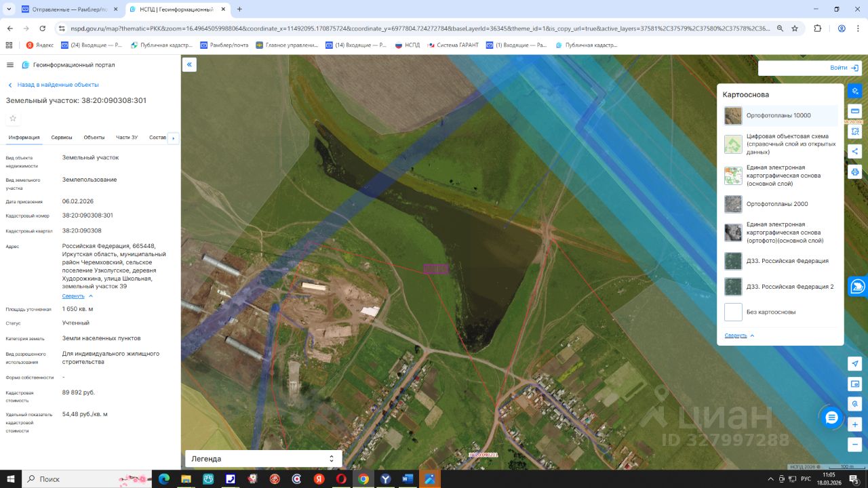
Task: Collapse the left information panel with double chevron
Action: point(190,64)
